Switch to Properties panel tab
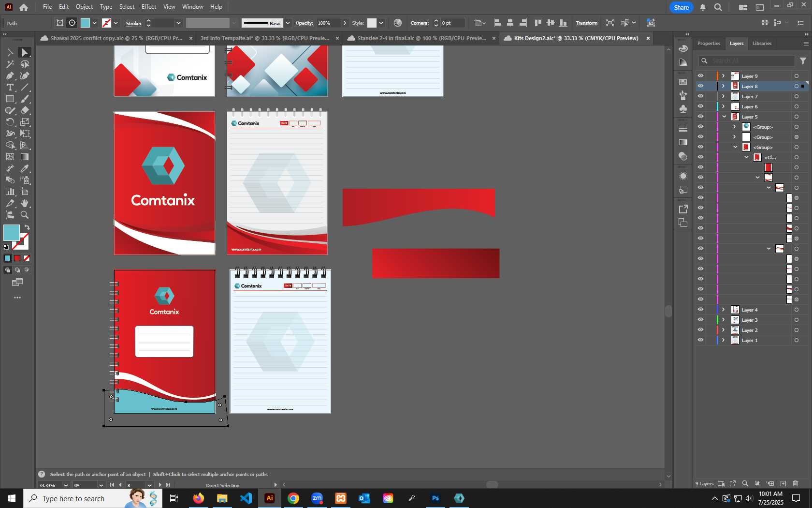This screenshot has height=508, width=812. click(709, 44)
